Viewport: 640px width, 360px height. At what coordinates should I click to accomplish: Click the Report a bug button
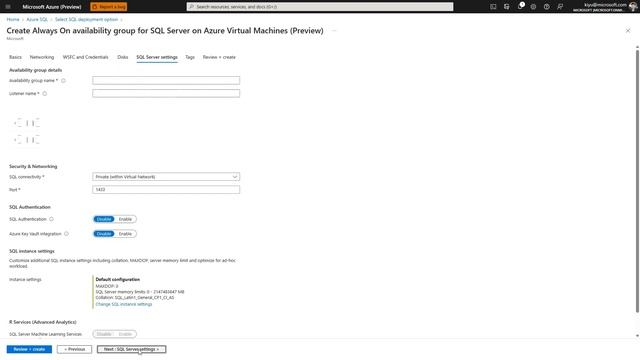109,7
